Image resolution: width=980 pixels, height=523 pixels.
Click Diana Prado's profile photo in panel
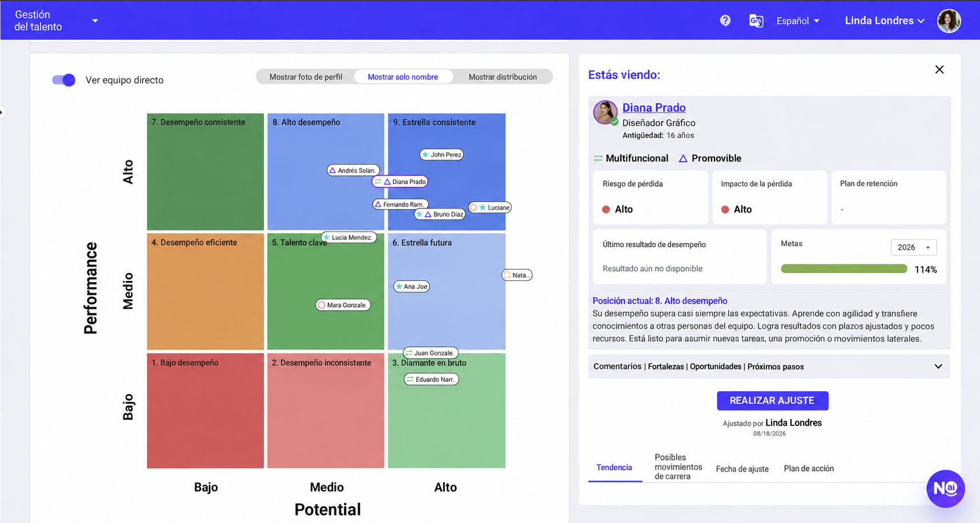[x=605, y=112]
